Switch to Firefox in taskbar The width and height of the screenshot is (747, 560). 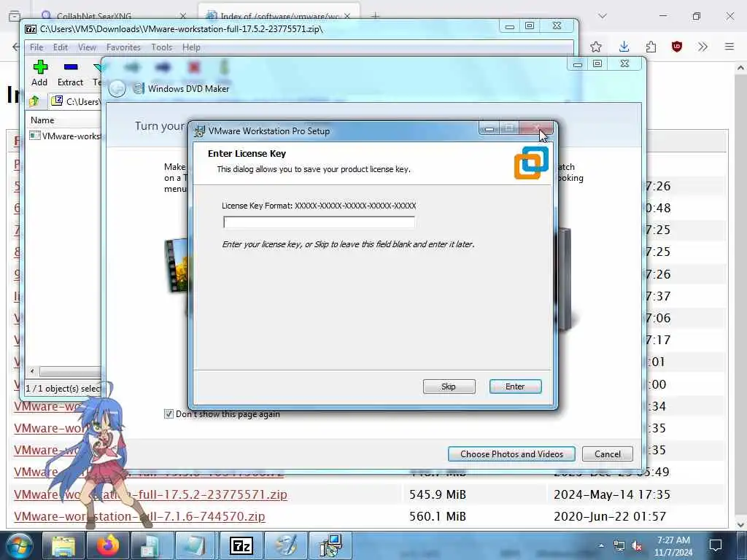point(108,545)
